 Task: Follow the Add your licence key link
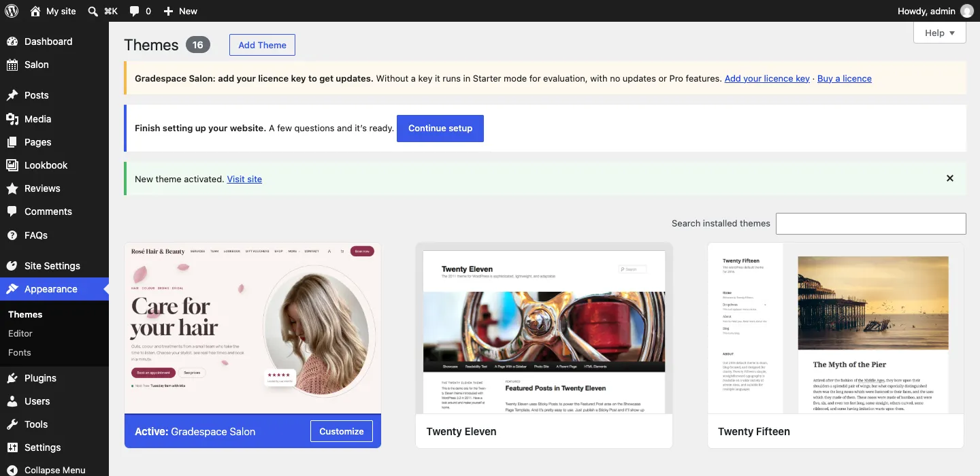(767, 78)
